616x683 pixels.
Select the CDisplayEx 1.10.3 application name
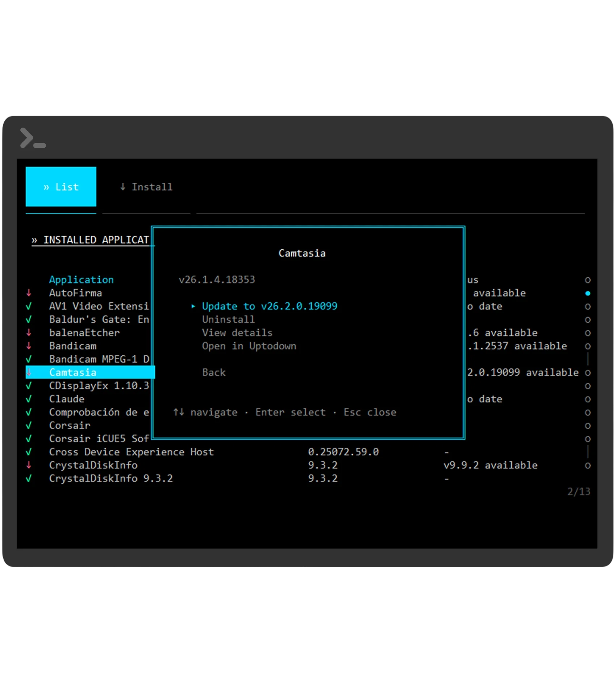pyautogui.click(x=99, y=385)
